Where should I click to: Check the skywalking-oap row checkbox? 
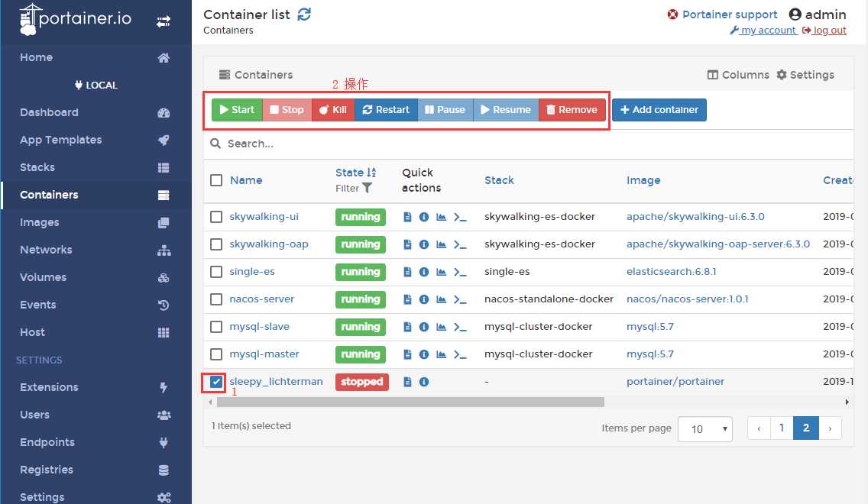point(216,244)
